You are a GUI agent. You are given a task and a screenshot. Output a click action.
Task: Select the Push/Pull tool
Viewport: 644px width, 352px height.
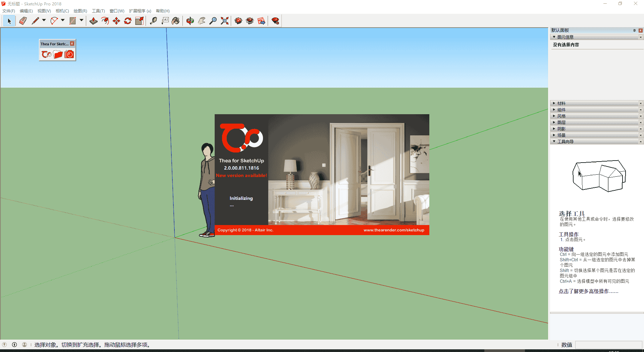94,20
